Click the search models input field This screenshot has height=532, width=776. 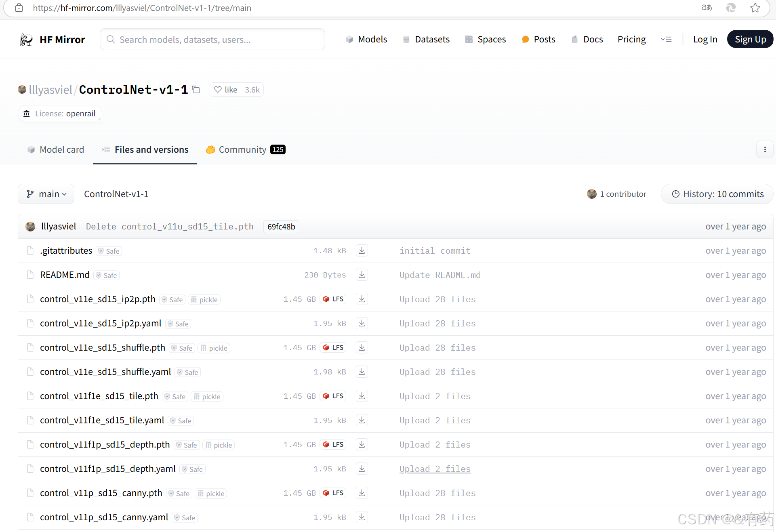click(x=212, y=39)
